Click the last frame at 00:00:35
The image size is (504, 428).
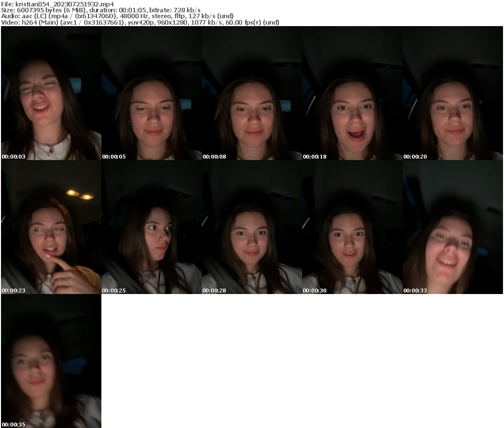pos(51,361)
